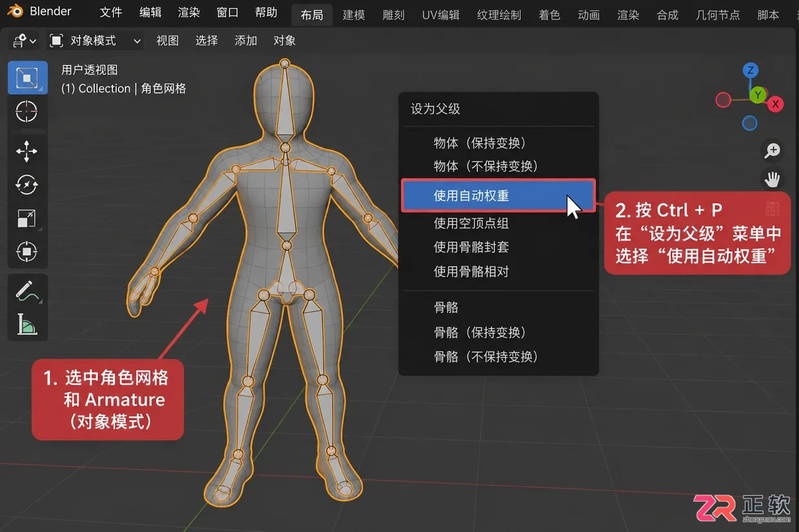799x532 pixels.
Task: Switch to the 雕刻 workspace tab
Action: click(x=394, y=15)
